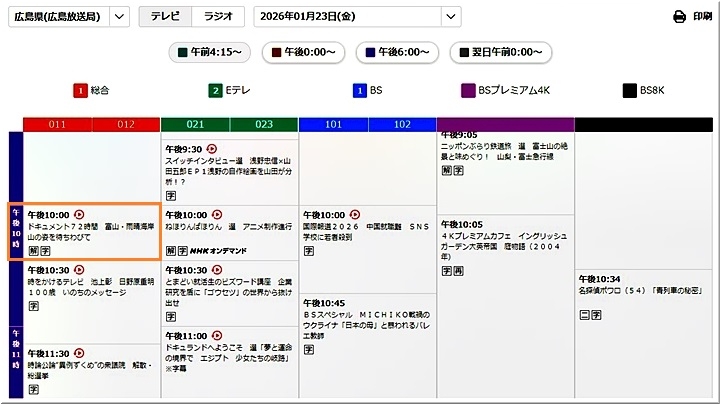The width and height of the screenshot is (720, 404).
Task: Click play icon on ドキュメント72時間 at 午後10:00
Action: click(79, 213)
